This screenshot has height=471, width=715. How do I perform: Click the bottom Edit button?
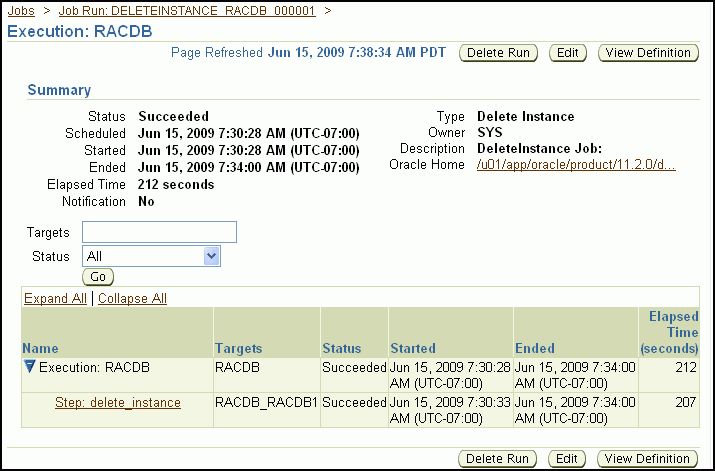pyautogui.click(x=568, y=458)
